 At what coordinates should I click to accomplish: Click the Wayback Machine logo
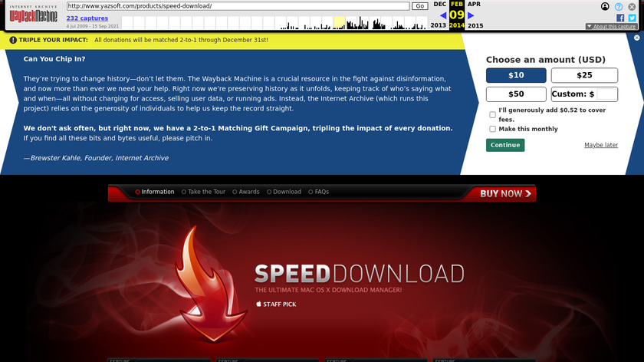pyautogui.click(x=33, y=15)
